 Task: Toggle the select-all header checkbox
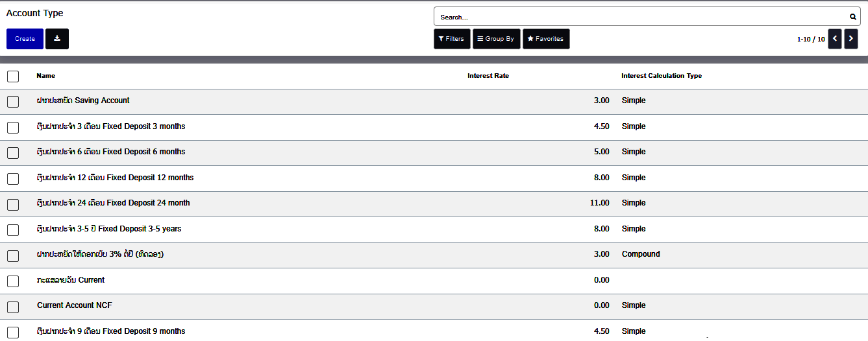(13, 76)
